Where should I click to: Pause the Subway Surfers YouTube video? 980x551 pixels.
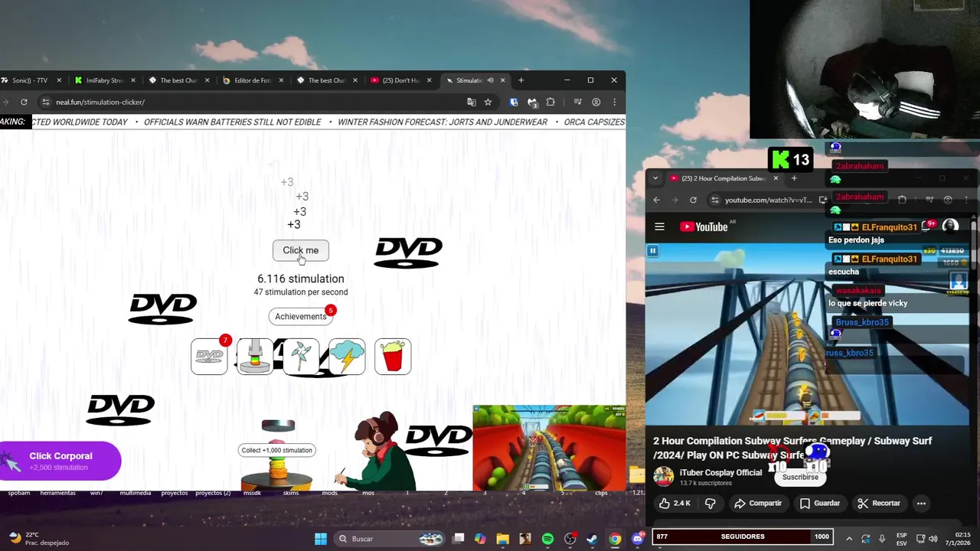653,251
